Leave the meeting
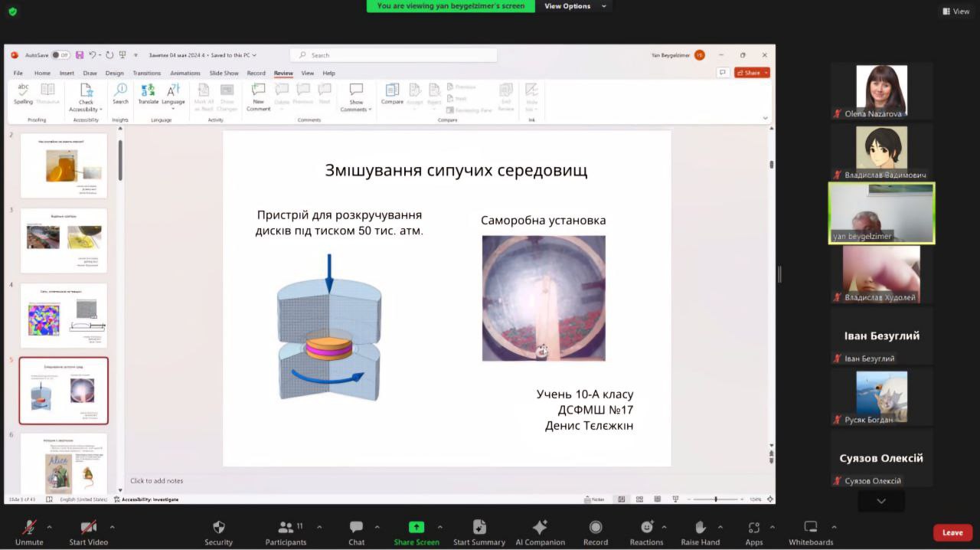The height and width of the screenshot is (550, 980). [952, 532]
